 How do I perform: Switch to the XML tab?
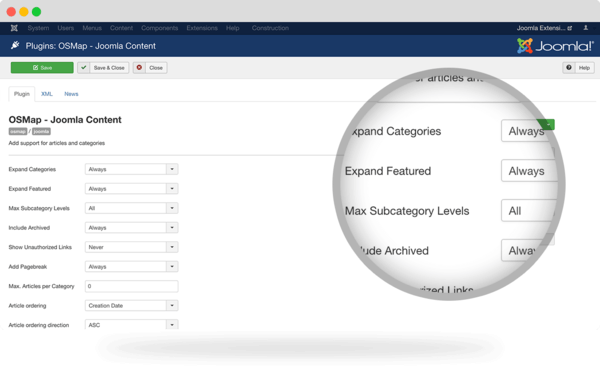[x=47, y=94]
